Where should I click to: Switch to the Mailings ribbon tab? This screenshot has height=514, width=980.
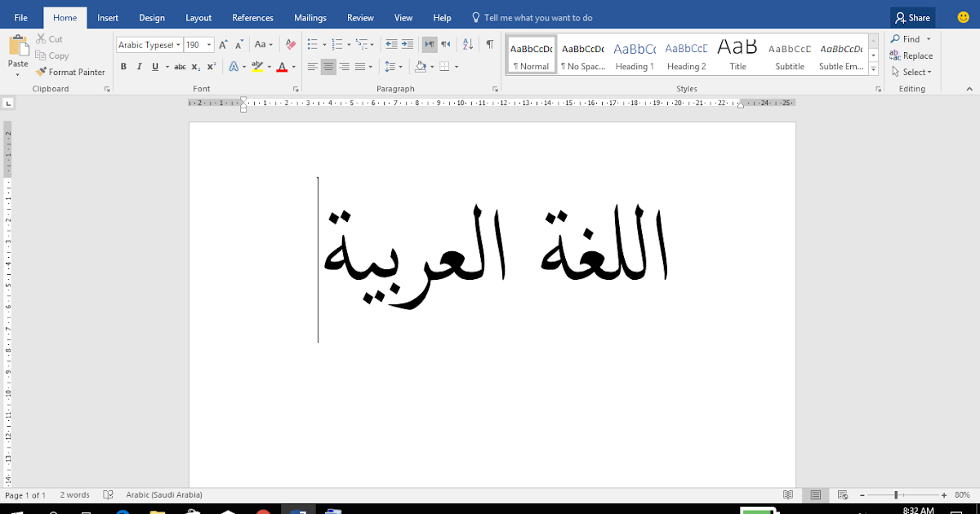click(x=310, y=17)
